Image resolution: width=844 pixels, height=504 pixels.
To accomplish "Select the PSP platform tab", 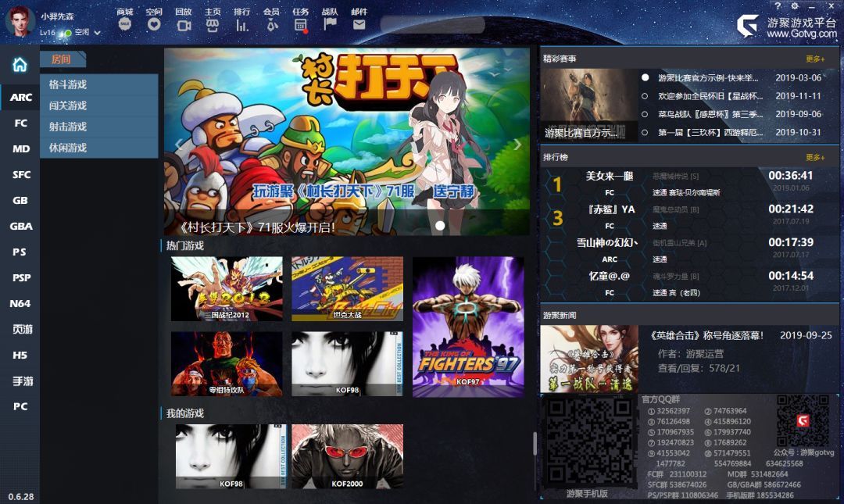I will [20, 278].
